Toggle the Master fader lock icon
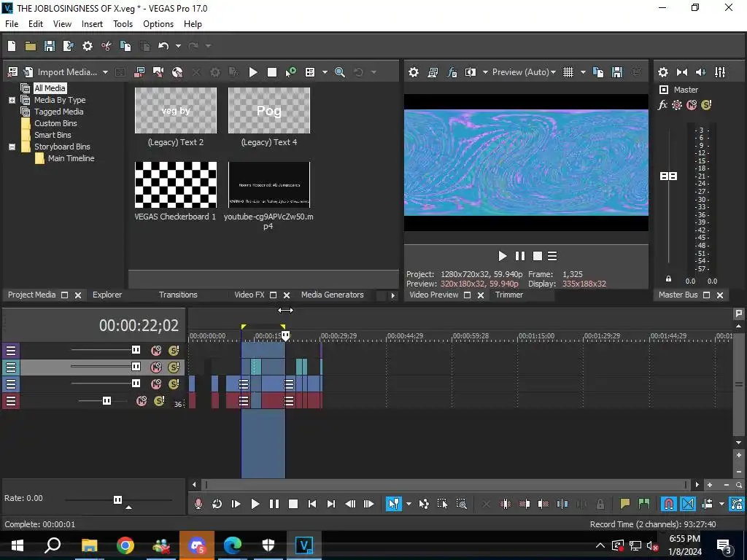 668,279
